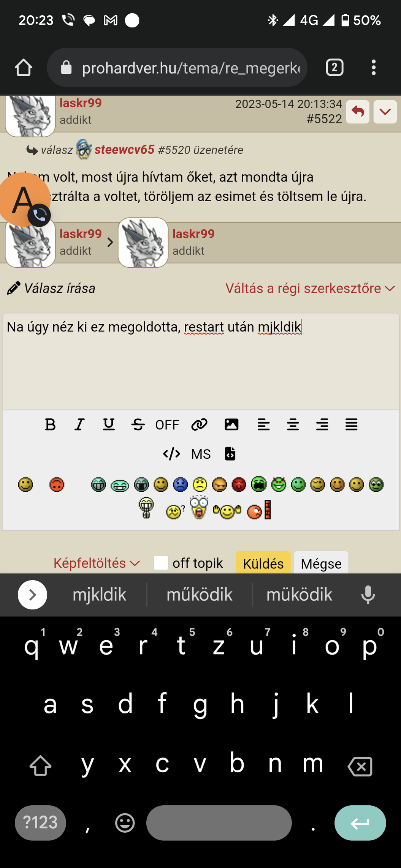Send the reply with Küldés
Viewport: 401px width, 868px height.
coord(263,563)
